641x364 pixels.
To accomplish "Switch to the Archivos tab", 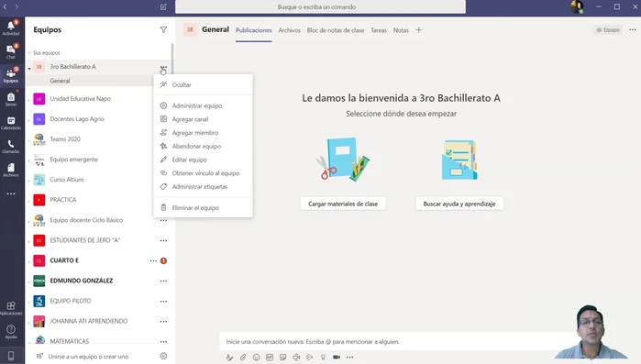I will pos(290,30).
